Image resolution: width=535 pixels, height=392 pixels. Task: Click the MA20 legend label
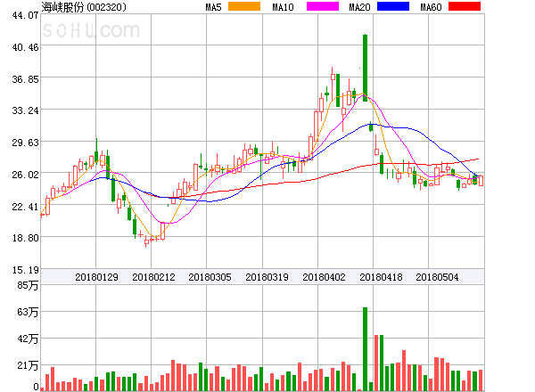pos(359,7)
